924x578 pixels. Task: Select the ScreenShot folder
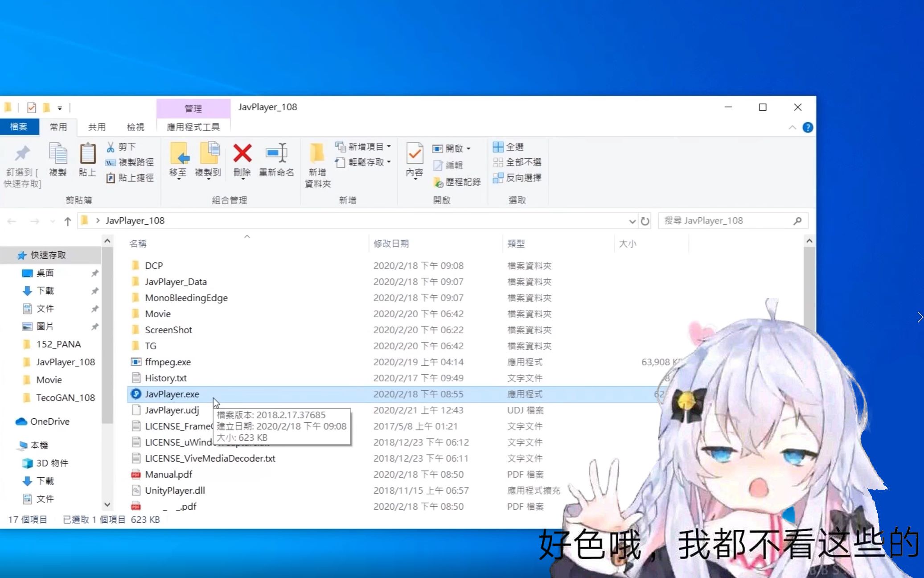click(x=168, y=330)
